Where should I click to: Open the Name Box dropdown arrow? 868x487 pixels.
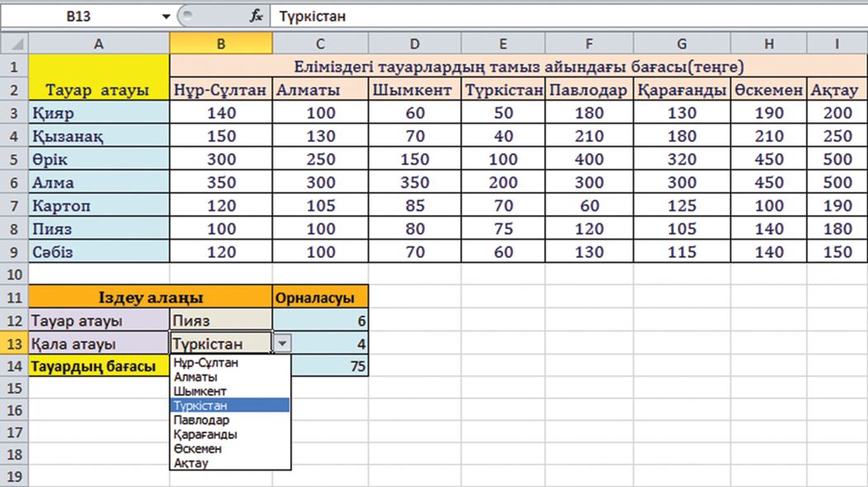pos(165,16)
